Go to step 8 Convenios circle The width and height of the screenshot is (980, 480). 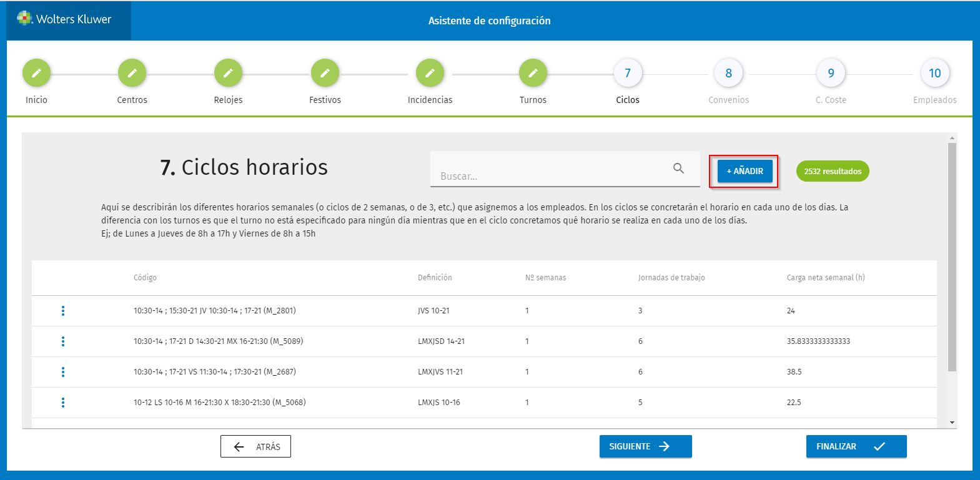tap(728, 73)
